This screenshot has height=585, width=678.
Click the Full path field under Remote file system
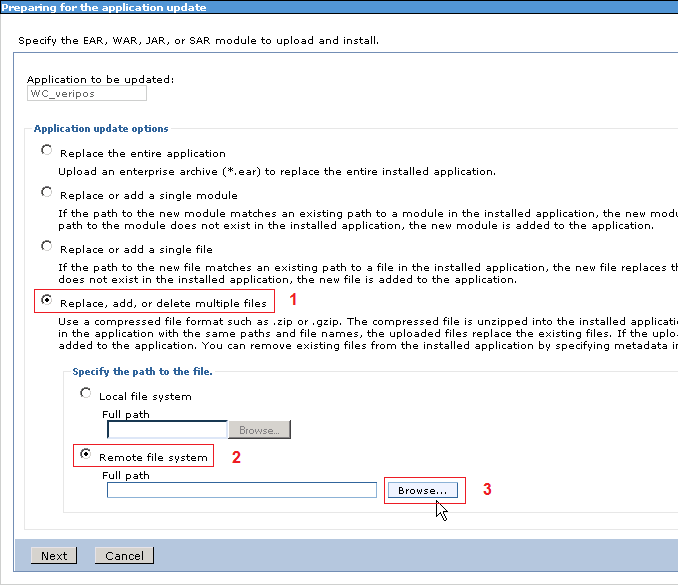coord(241,490)
